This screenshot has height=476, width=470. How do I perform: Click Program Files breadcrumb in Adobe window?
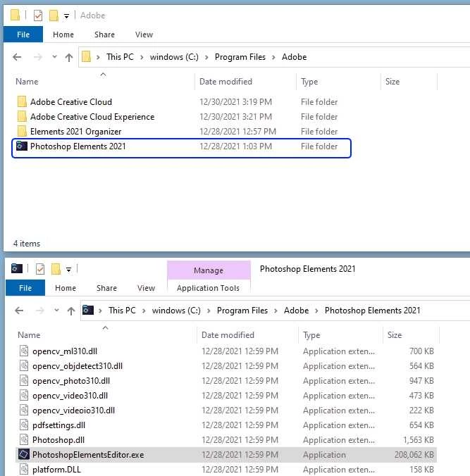coord(240,57)
